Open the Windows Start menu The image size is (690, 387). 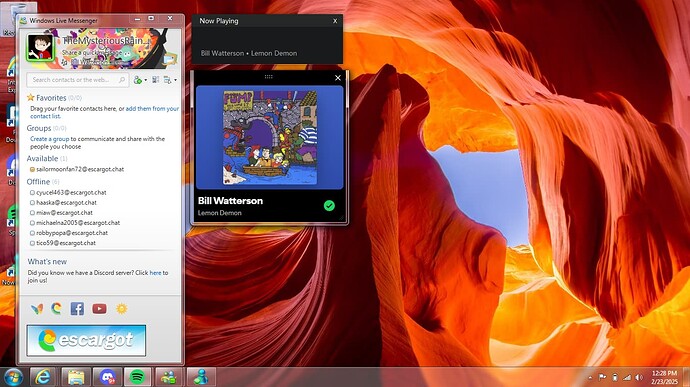point(12,377)
